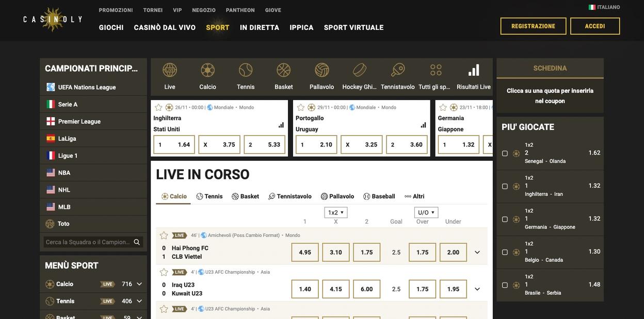Expand Tennis section in Menù Sport

pyautogui.click(x=139, y=301)
